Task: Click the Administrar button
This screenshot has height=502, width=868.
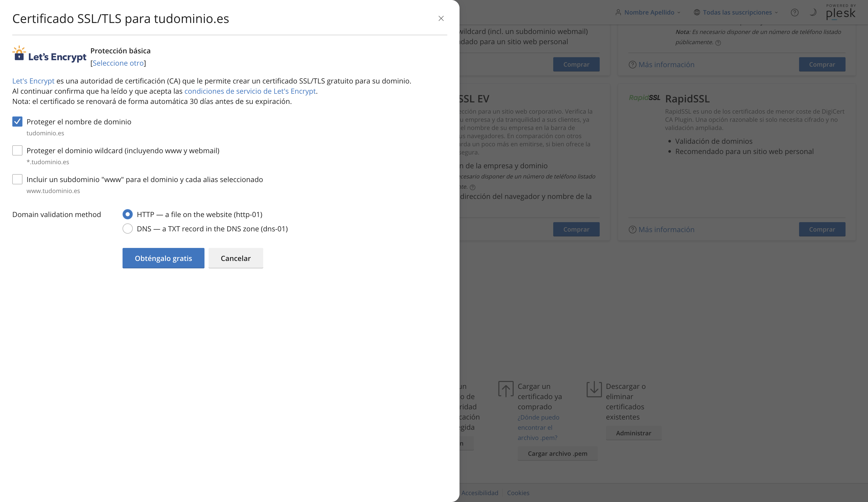Action: pos(633,433)
